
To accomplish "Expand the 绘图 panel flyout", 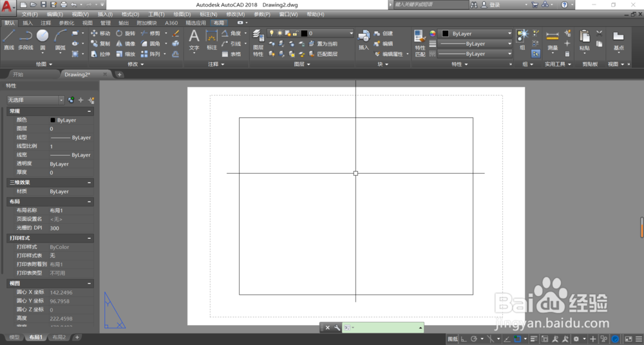I will click(x=44, y=64).
